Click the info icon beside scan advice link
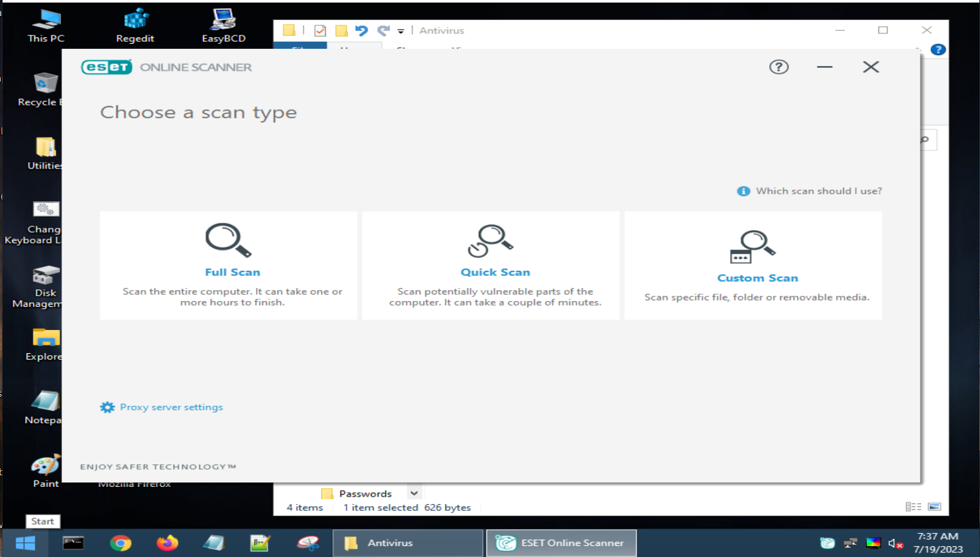Image resolution: width=980 pixels, height=557 pixels. pyautogui.click(x=744, y=191)
